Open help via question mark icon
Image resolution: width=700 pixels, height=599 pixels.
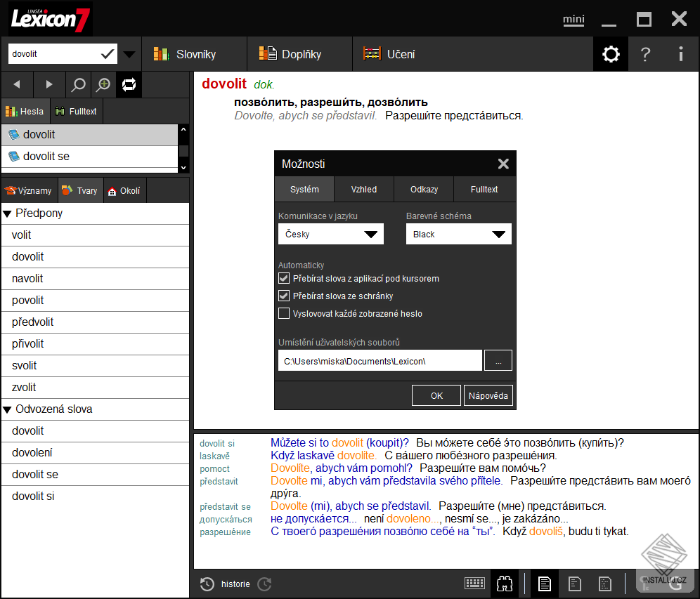645,54
